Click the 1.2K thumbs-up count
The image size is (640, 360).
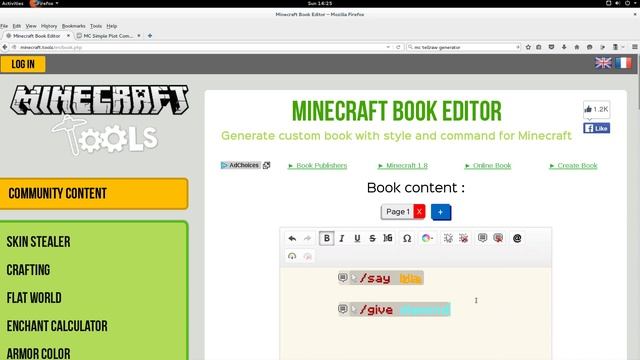point(596,109)
